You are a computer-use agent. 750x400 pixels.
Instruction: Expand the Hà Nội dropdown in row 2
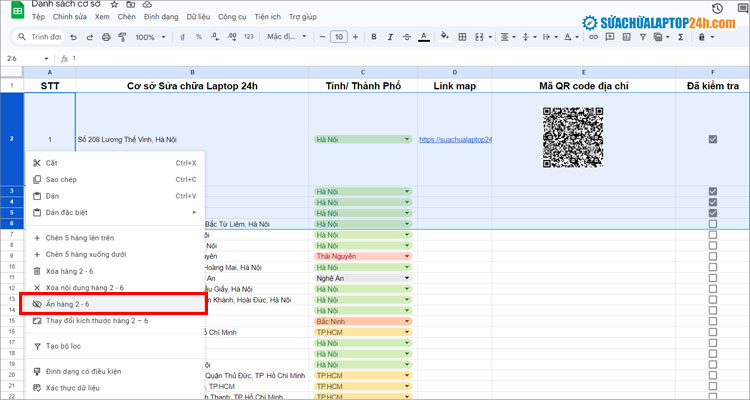click(406, 139)
